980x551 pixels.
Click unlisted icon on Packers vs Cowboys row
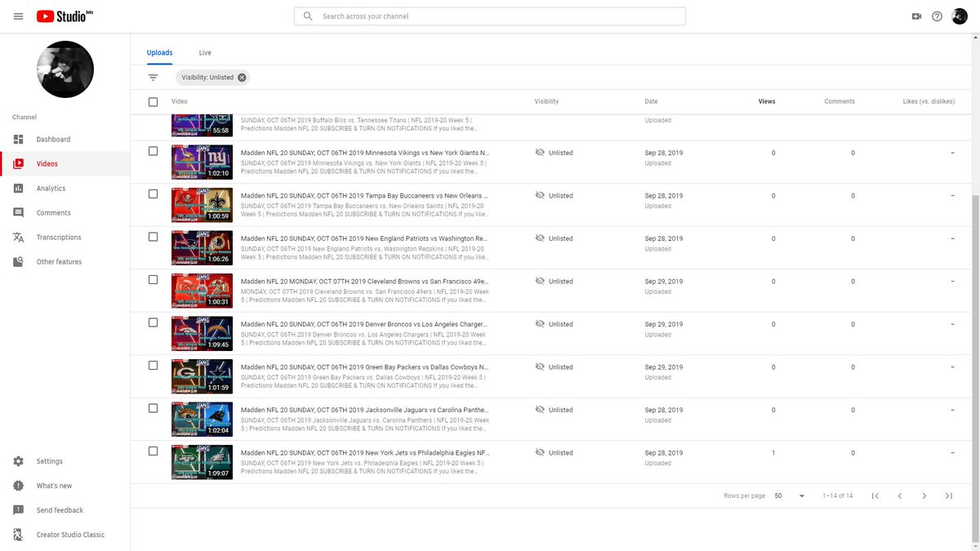click(x=539, y=367)
